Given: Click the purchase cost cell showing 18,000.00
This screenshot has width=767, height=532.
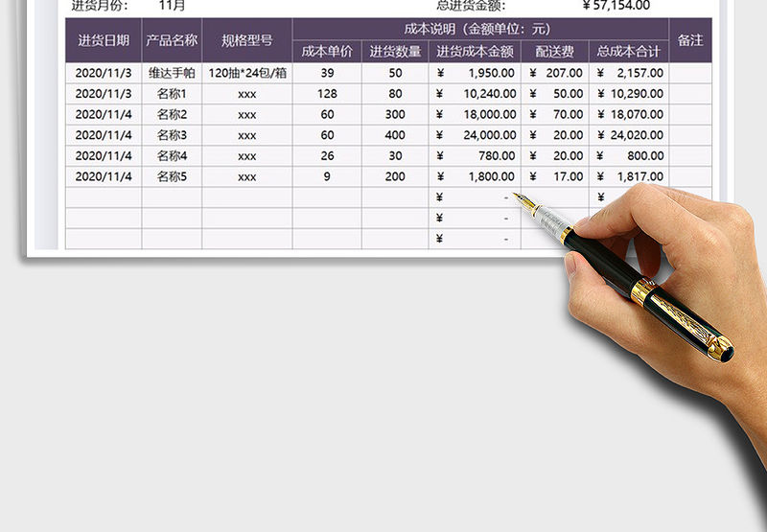Looking at the screenshot, I should pyautogui.click(x=475, y=114).
